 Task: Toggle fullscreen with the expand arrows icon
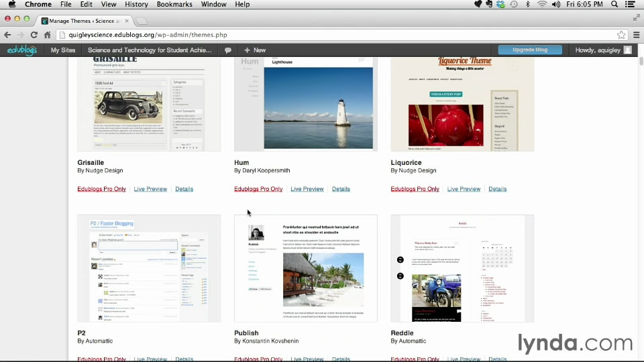coord(636,17)
